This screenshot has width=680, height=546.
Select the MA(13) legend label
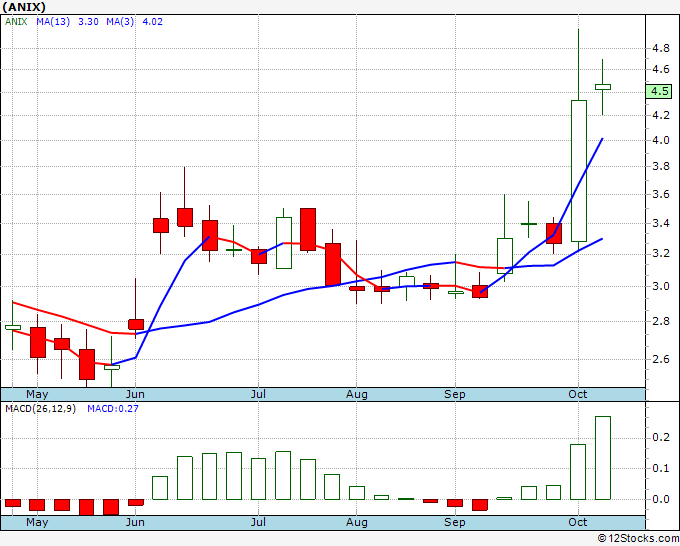click(53, 22)
